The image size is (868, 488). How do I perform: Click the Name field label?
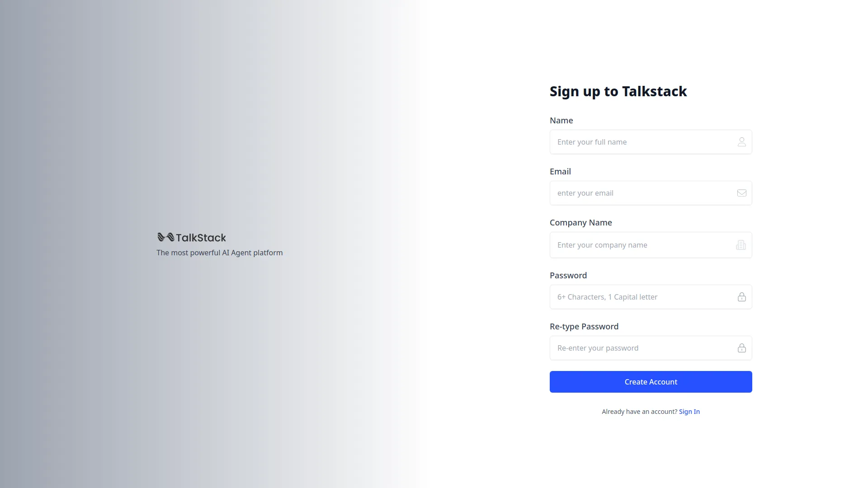561,120
